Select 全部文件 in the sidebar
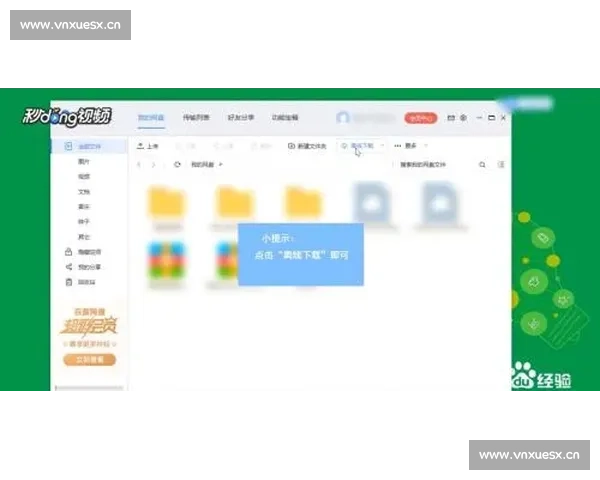 point(89,146)
